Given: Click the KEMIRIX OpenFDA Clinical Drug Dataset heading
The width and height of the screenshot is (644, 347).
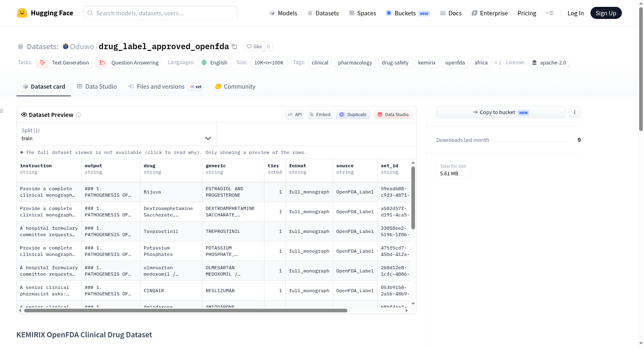Looking at the screenshot, I should click(84, 335).
